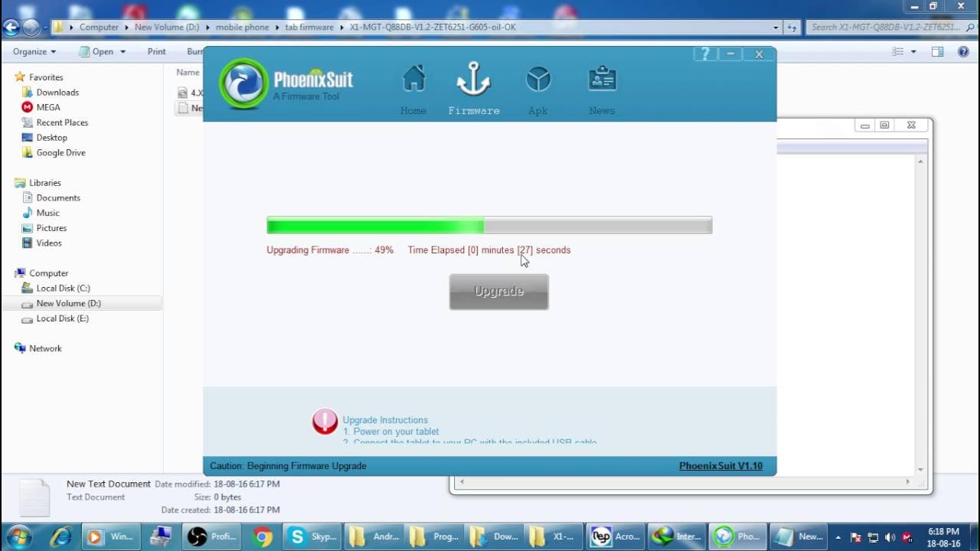Click the Open button in Explorer toolbar
This screenshot has height=551, width=980.
pyautogui.click(x=96, y=51)
